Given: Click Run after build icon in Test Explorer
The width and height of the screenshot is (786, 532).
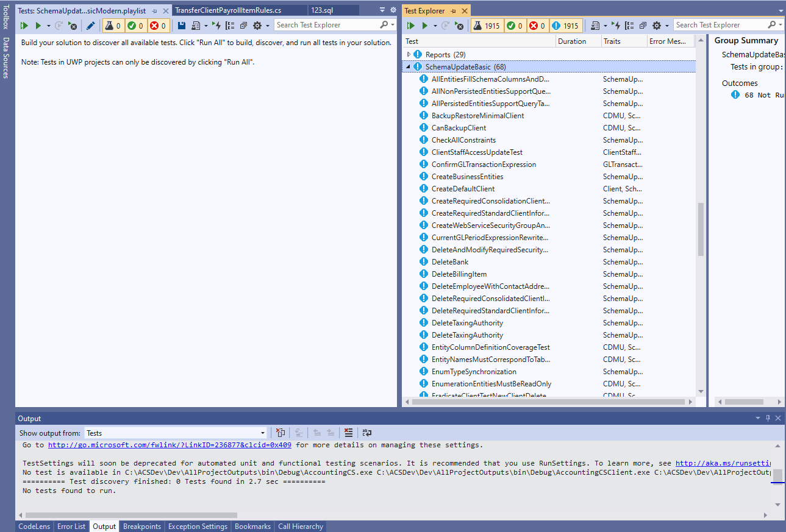Looking at the screenshot, I should coord(615,26).
